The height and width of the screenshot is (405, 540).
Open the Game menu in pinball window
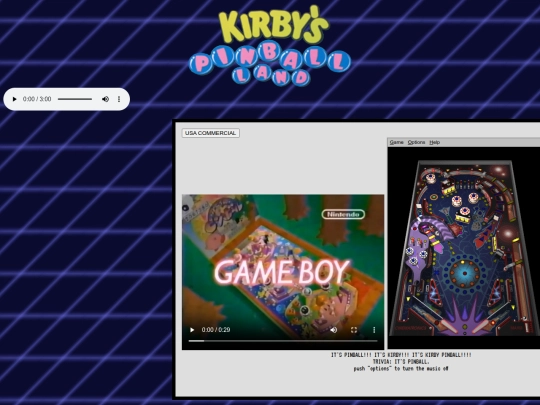[x=396, y=142]
